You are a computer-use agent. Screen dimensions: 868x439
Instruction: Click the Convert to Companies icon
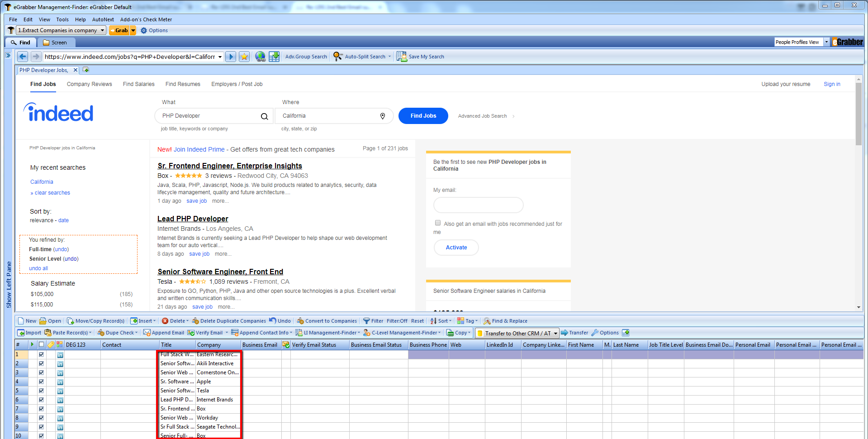(x=300, y=321)
